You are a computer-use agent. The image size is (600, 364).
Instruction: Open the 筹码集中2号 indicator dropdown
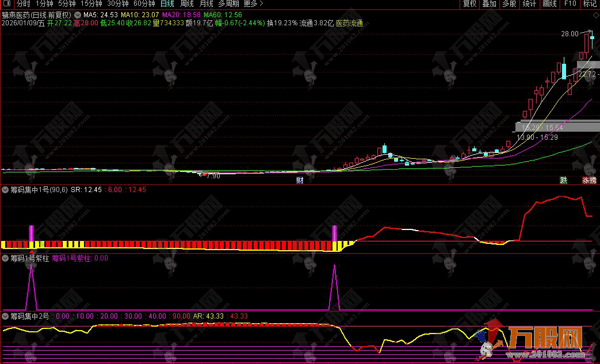(x=5, y=316)
